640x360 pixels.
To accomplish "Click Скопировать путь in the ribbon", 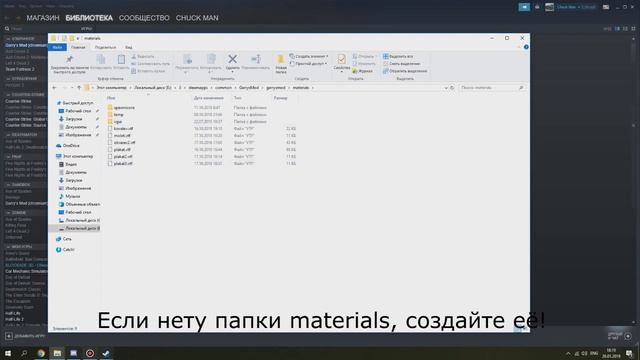I will 150,64.
